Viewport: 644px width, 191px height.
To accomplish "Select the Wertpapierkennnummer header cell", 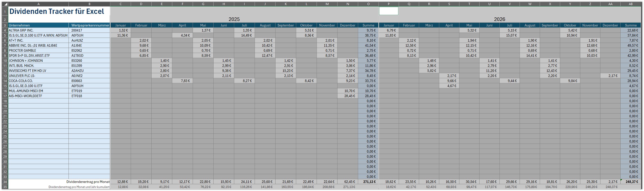I will (89, 25).
